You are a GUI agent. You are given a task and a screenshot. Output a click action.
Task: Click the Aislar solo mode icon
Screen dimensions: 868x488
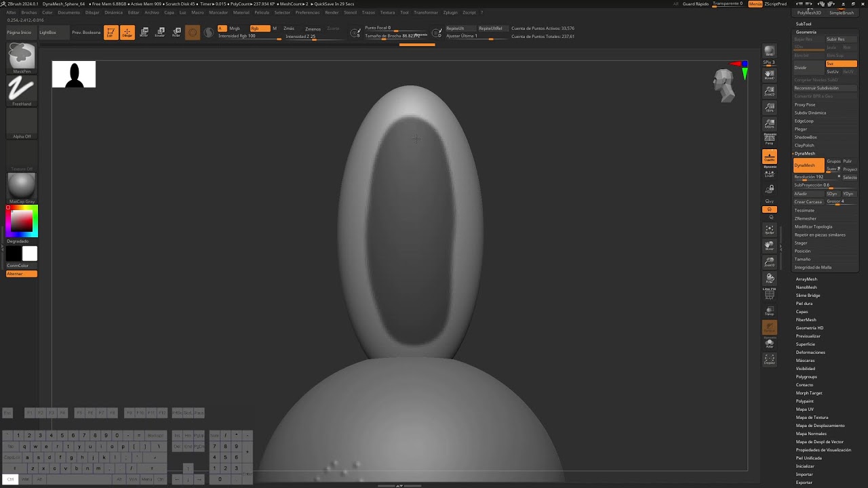[x=769, y=343]
